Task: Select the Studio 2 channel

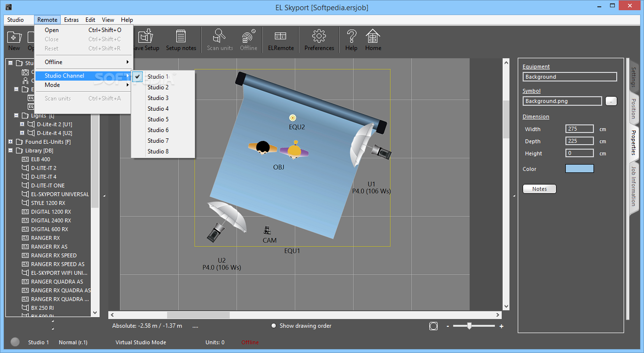Action: coord(163,87)
